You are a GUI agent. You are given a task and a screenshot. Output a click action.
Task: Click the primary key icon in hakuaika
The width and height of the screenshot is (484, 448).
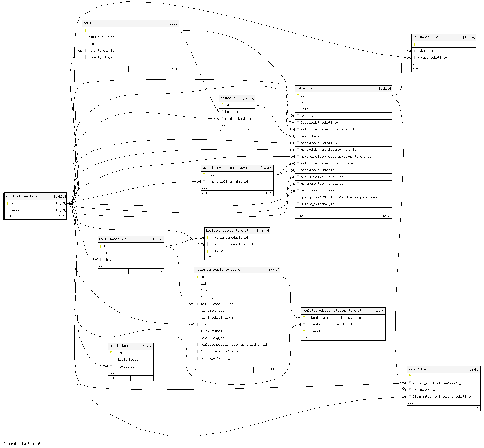coord(222,105)
